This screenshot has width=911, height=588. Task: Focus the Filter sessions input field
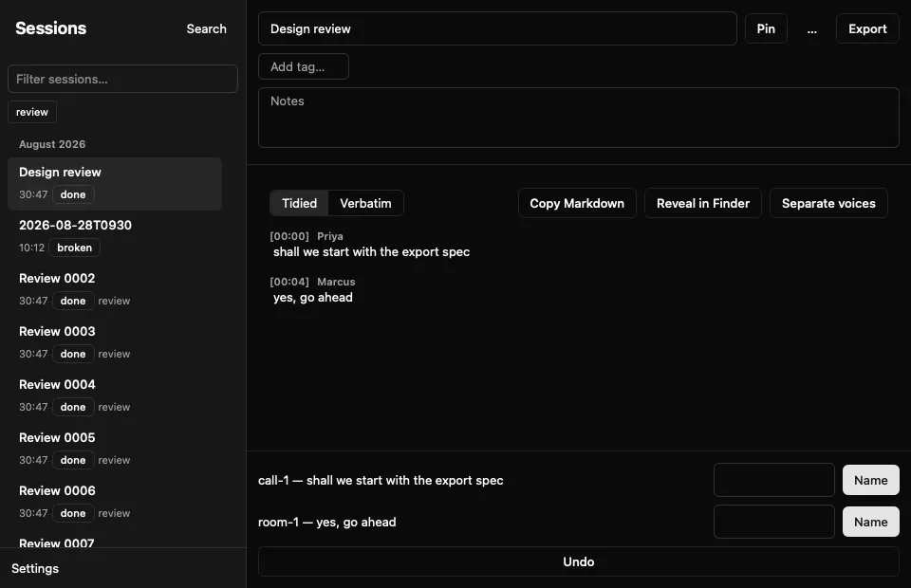(122, 79)
